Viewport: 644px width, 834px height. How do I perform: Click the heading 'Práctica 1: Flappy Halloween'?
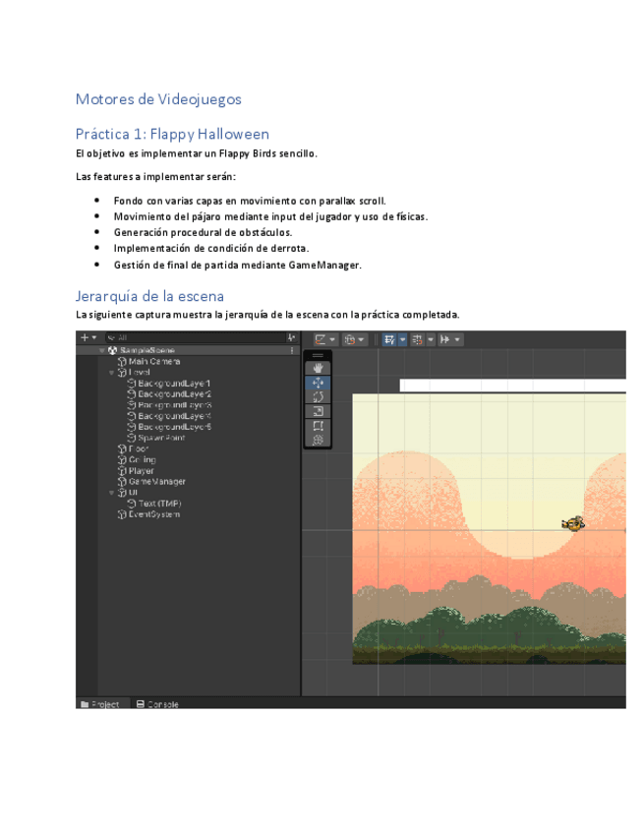tap(172, 134)
